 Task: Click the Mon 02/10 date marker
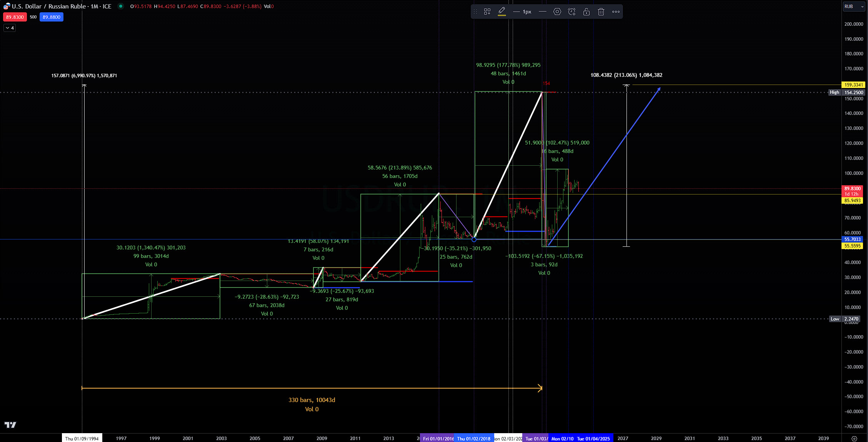click(562, 439)
